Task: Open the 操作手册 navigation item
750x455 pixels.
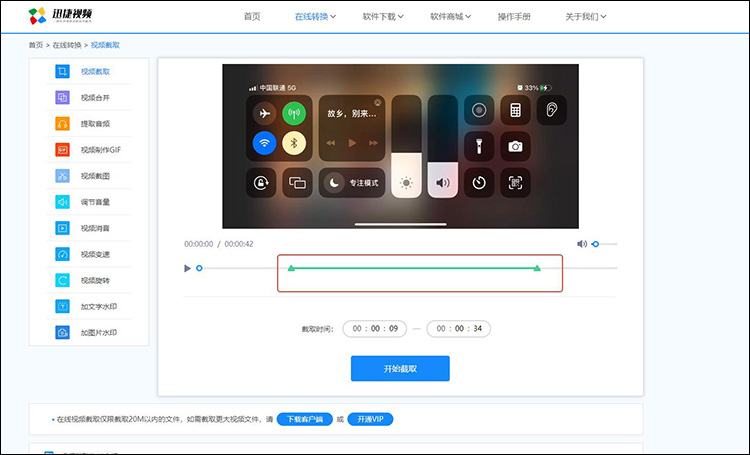Action: (514, 17)
